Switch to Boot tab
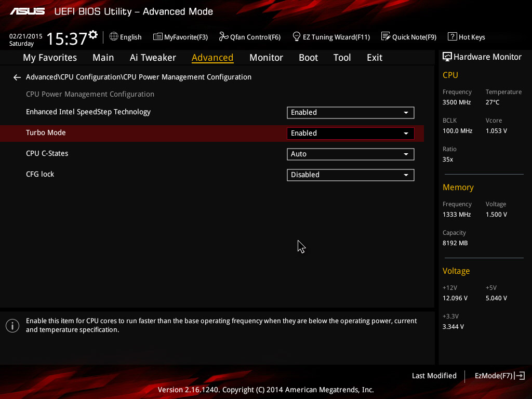 308,58
